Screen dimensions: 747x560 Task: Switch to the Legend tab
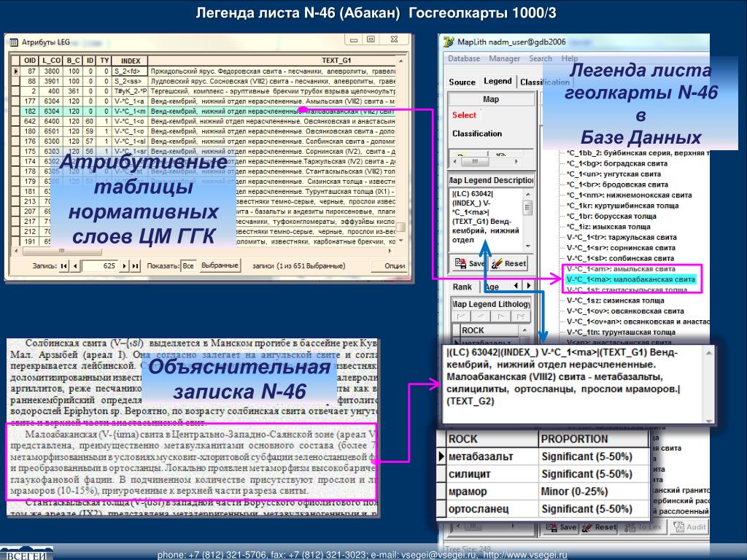[x=498, y=81]
